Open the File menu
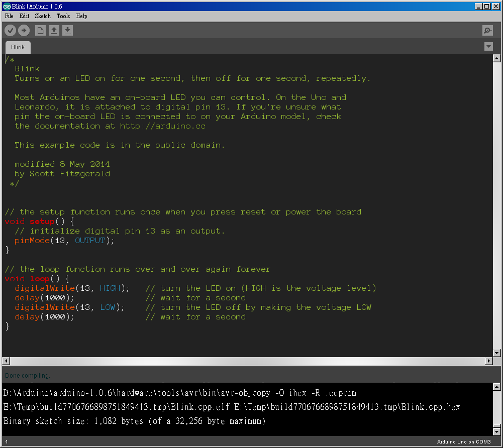Viewport: 503px width, 448px height. [9, 16]
